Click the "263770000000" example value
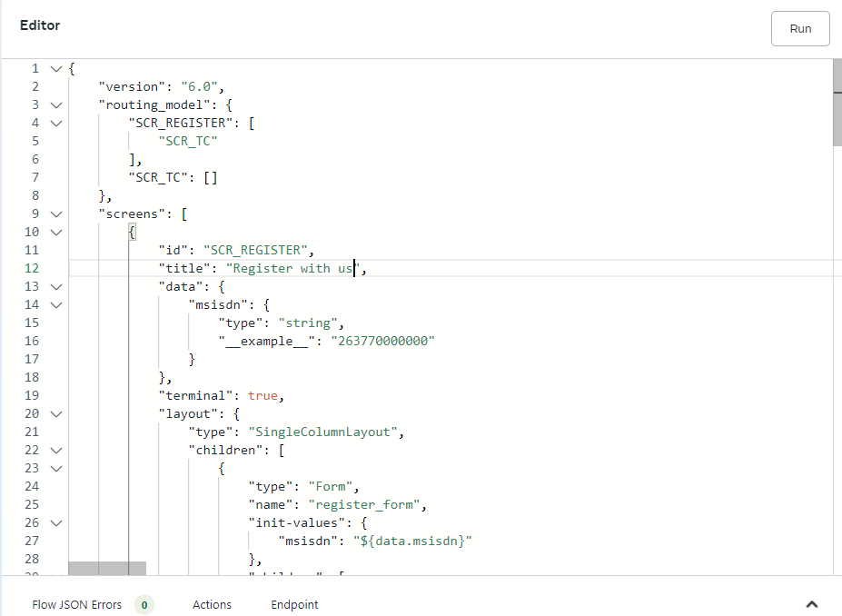The height and width of the screenshot is (616, 842). [x=382, y=341]
